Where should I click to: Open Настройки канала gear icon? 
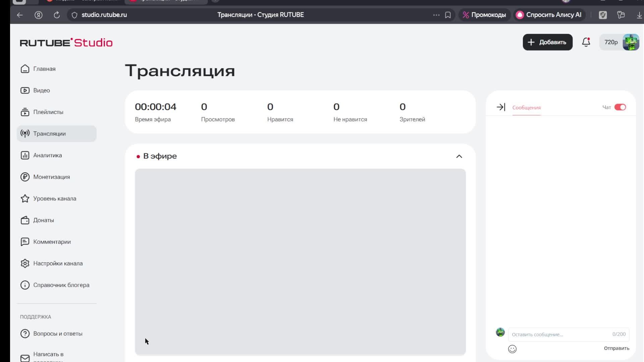tap(25, 263)
